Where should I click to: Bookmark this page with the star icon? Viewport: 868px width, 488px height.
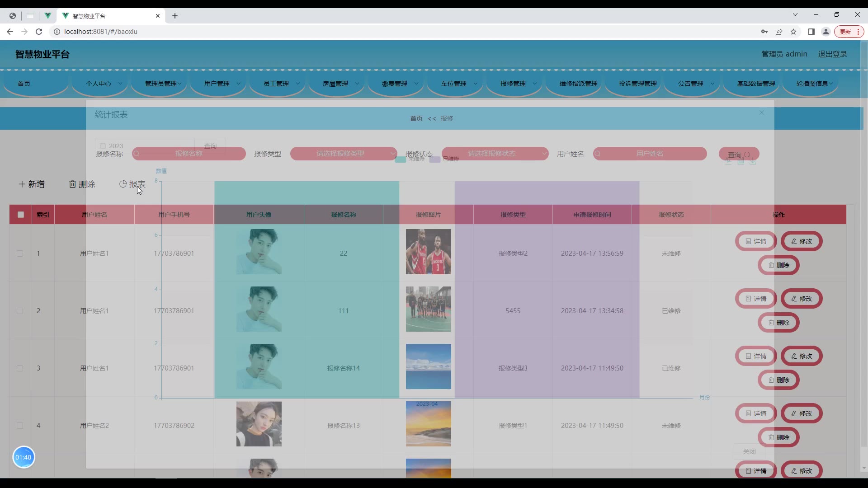point(793,32)
